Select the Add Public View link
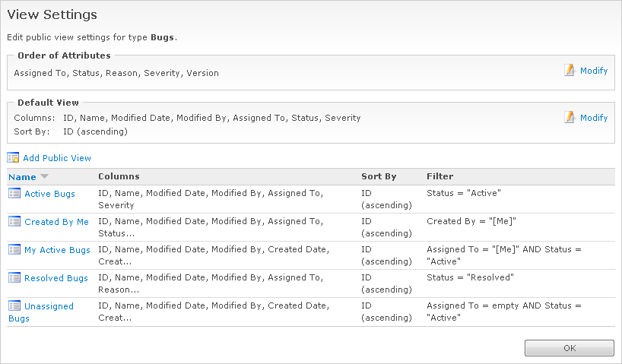The image size is (622, 364). (57, 158)
